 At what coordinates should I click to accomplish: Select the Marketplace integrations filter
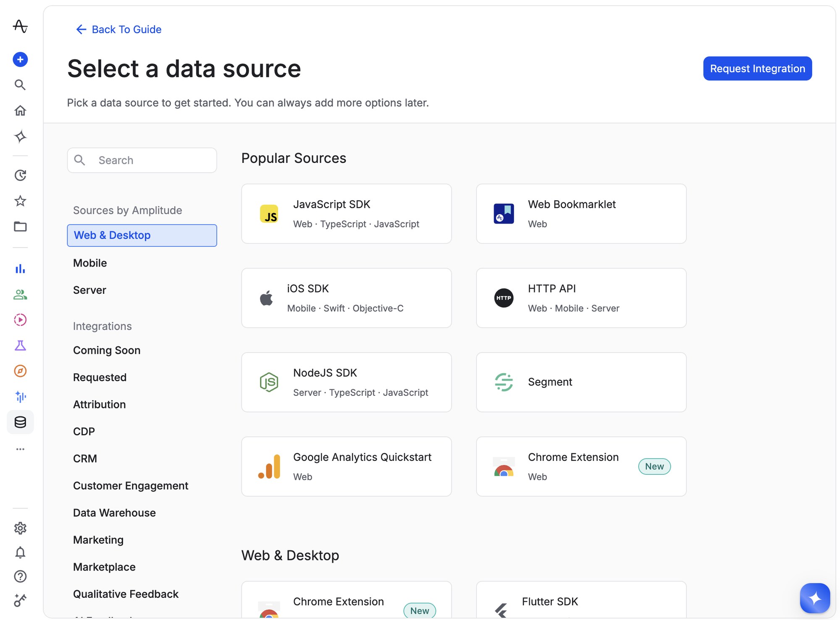pyautogui.click(x=104, y=567)
